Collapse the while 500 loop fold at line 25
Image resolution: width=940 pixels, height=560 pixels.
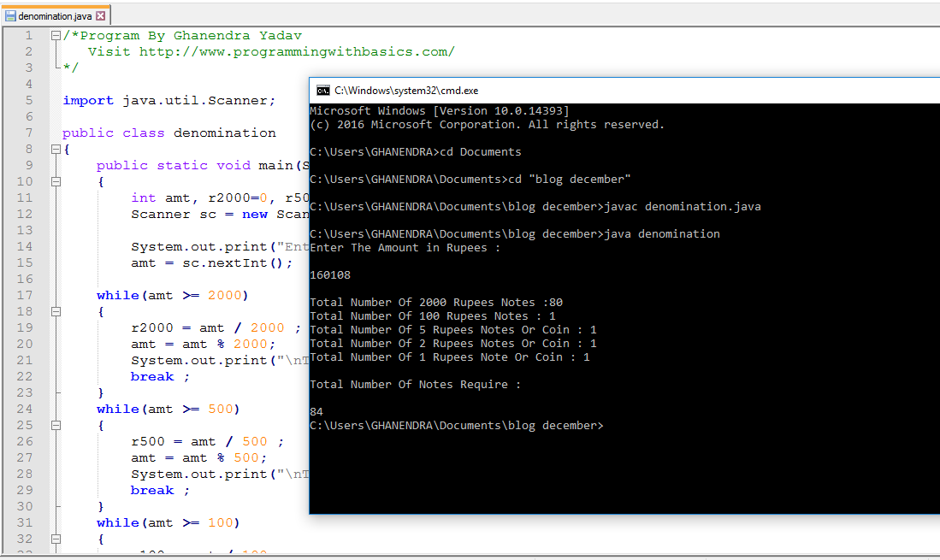(56, 425)
